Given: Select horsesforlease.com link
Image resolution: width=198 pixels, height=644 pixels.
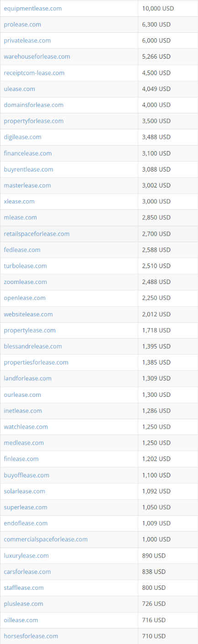Looking at the screenshot, I should coord(31,636).
